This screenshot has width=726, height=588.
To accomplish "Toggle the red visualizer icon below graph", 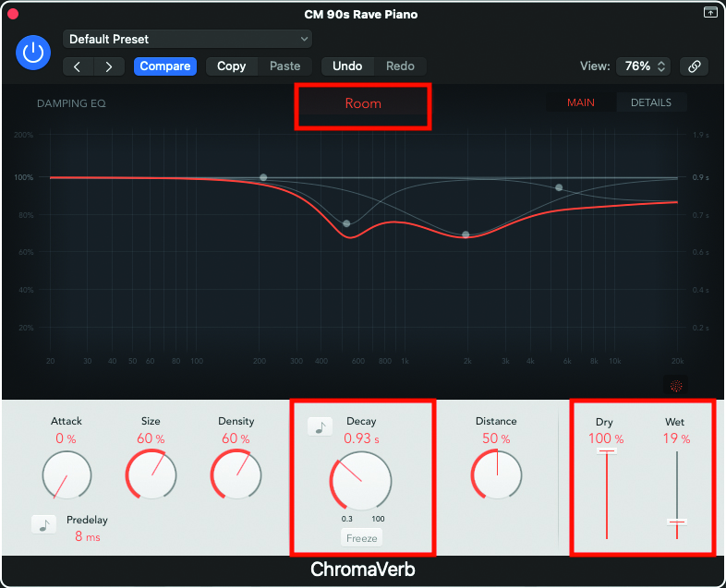I will point(676,385).
